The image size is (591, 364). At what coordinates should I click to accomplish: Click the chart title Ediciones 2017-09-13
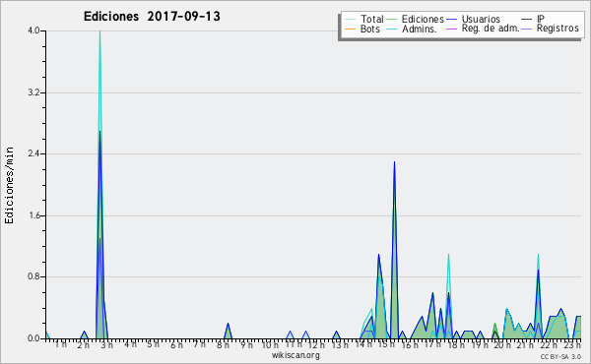coord(152,17)
